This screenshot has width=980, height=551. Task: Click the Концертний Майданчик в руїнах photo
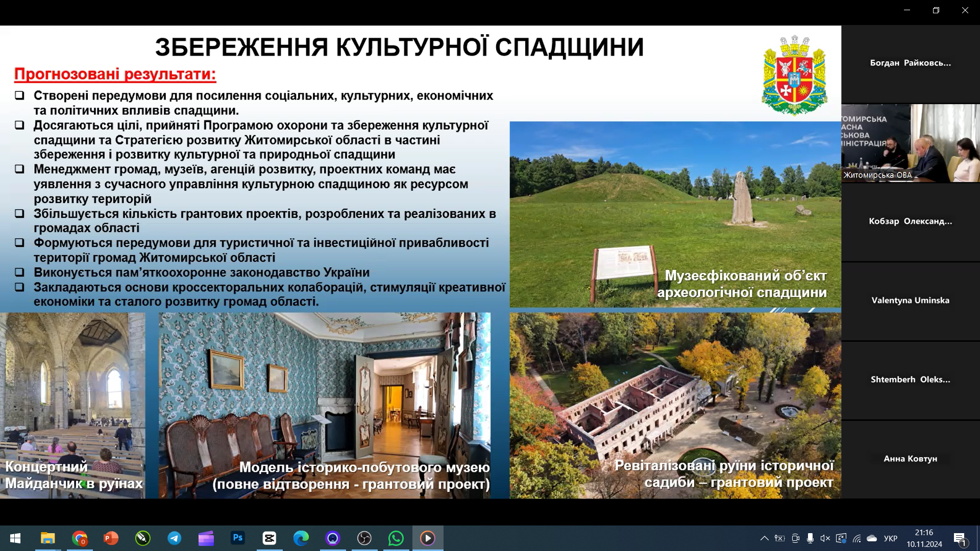tap(72, 405)
